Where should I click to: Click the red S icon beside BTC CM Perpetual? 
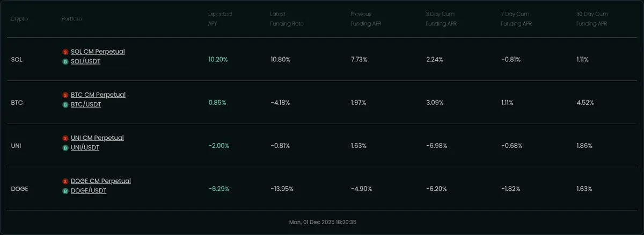(65, 95)
